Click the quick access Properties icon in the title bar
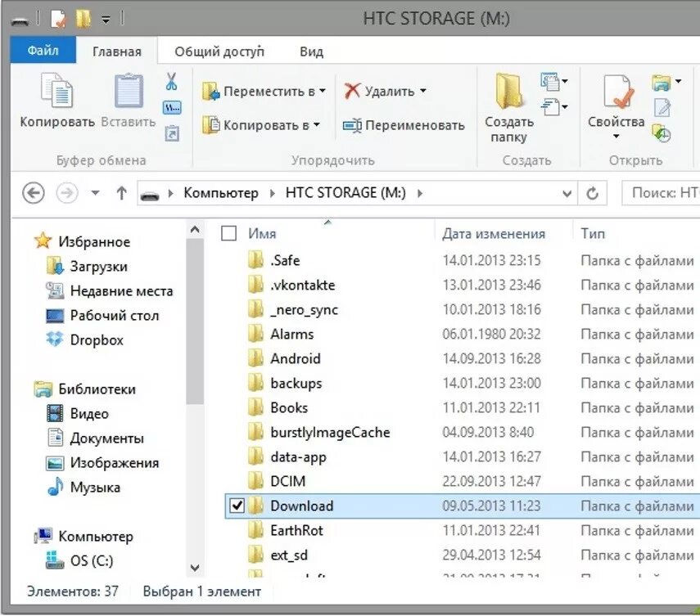Screen dimensions: 700x616 58,19
